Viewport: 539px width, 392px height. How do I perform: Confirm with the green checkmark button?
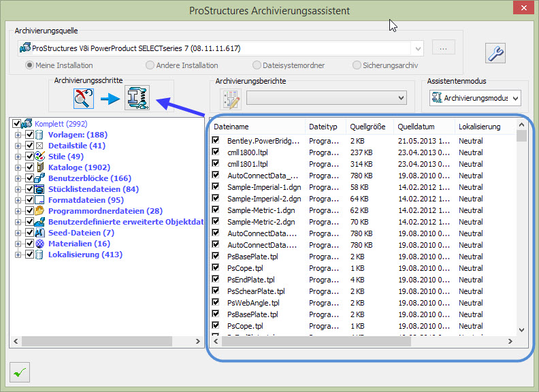click(x=20, y=372)
